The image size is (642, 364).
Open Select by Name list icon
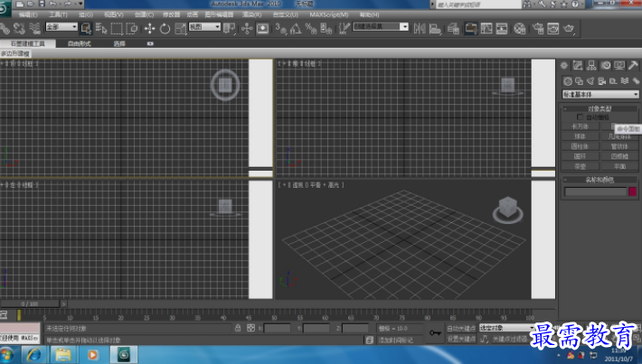coord(101,28)
